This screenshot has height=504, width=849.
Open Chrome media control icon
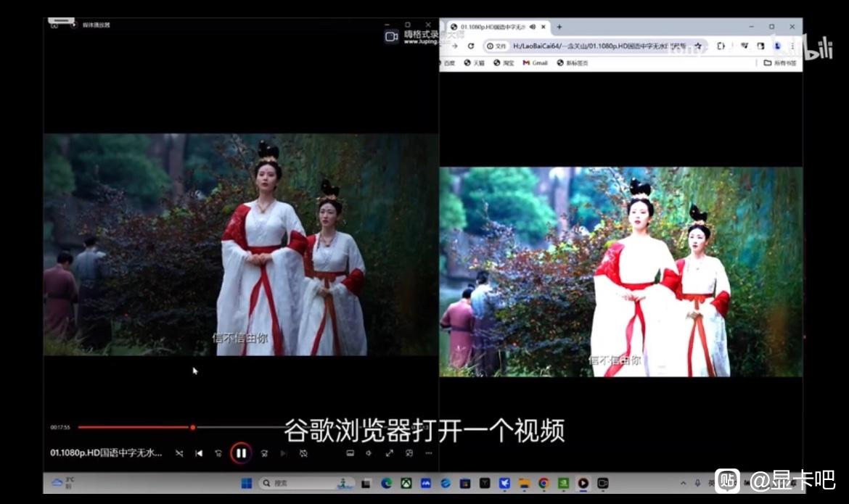tap(745, 46)
